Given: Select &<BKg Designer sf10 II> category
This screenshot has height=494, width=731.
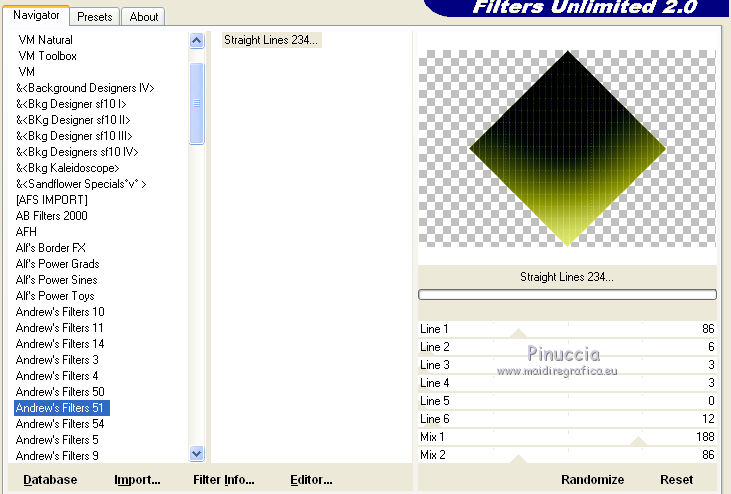Looking at the screenshot, I should [73, 120].
